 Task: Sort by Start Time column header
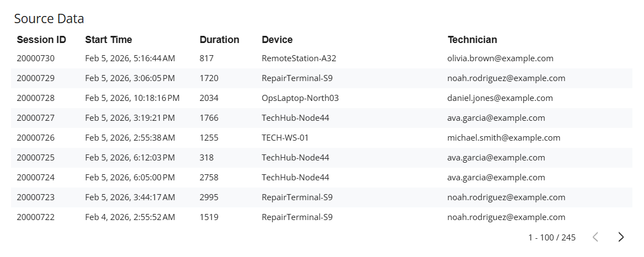pyautogui.click(x=108, y=40)
